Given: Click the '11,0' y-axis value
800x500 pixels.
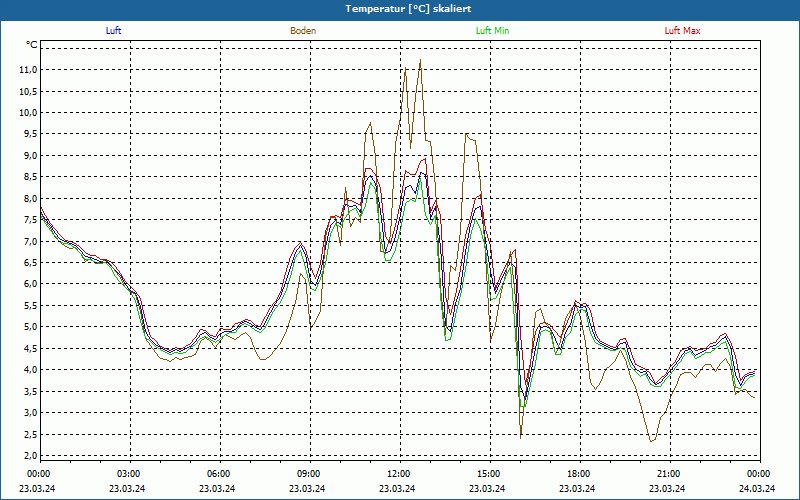Looking at the screenshot, I should point(29,70).
